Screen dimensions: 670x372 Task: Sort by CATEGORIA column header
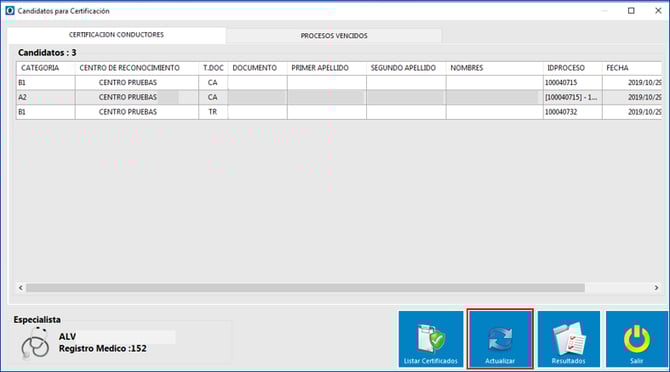[x=46, y=68]
